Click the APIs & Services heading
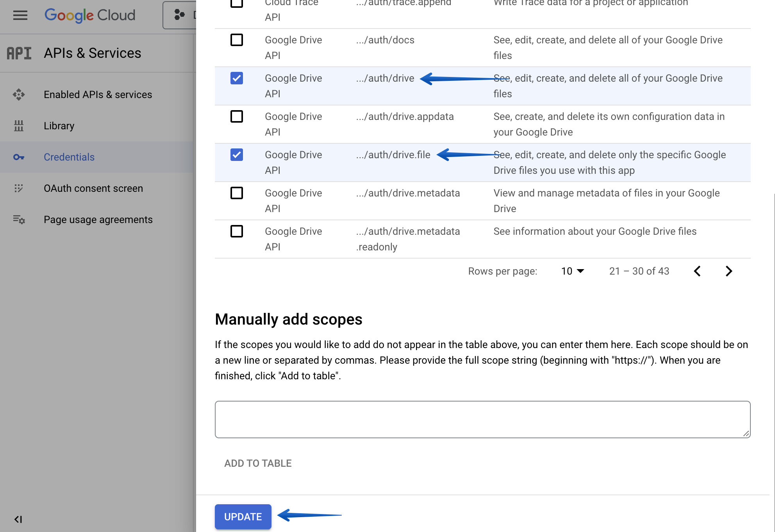775x532 pixels. (x=93, y=53)
